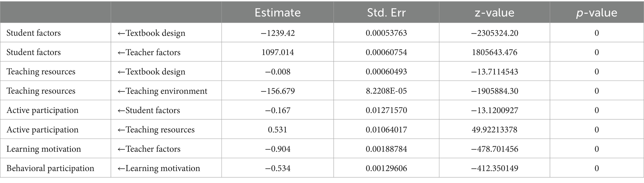The image size is (644, 183).
Task: Click the standard error cell 0.00060493
Action: coord(386,72)
